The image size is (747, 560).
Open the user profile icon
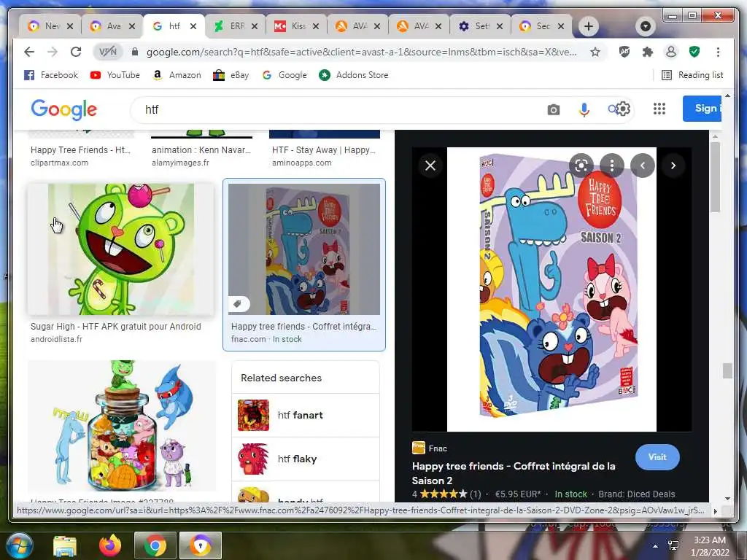tap(671, 52)
